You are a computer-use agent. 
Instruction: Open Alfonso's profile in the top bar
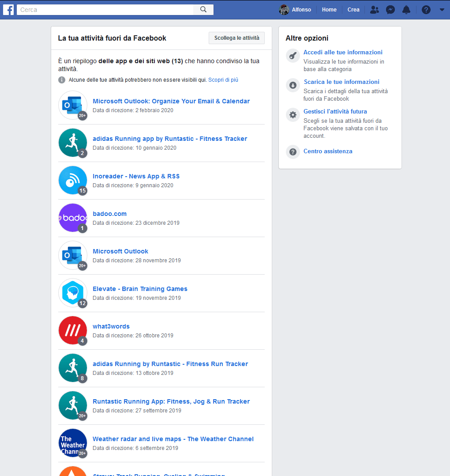coord(295,10)
